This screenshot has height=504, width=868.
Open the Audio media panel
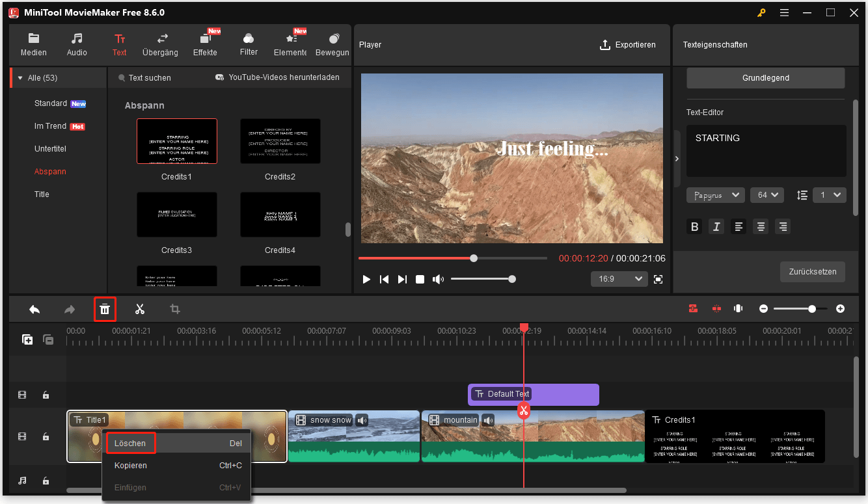(x=76, y=44)
